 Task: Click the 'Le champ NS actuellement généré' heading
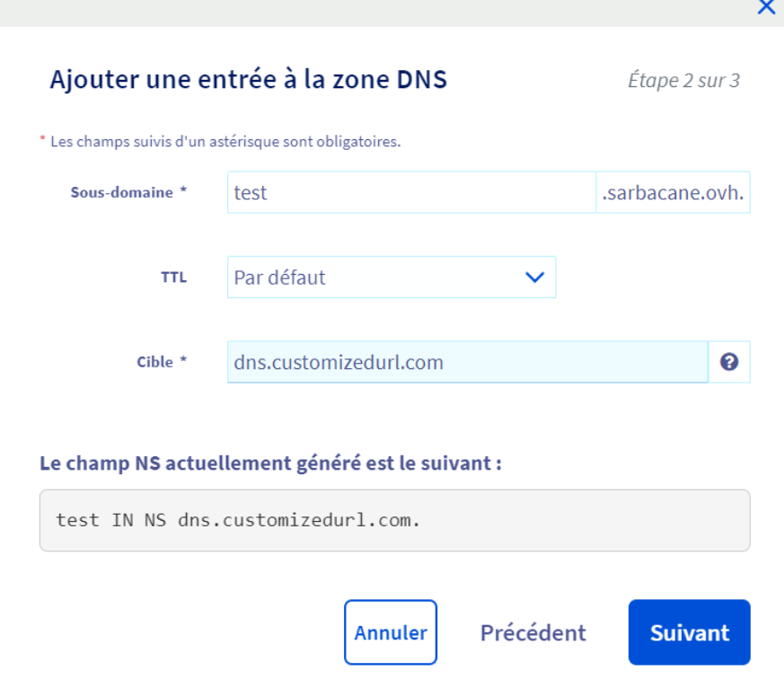click(270, 464)
